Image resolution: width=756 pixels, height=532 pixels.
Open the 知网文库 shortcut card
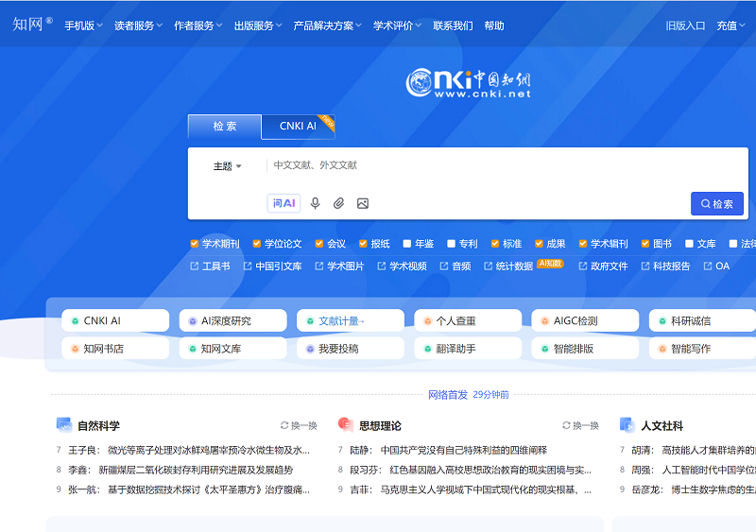pos(232,349)
